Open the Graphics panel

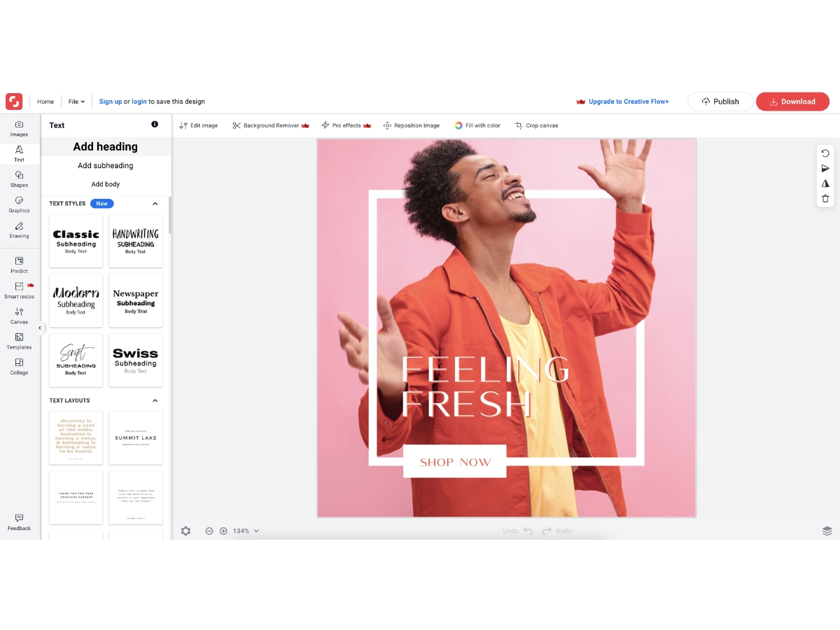[19, 204]
